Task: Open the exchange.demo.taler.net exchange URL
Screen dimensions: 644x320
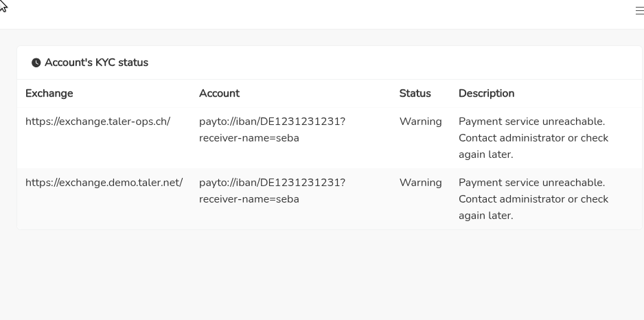Action: pyautogui.click(x=104, y=183)
